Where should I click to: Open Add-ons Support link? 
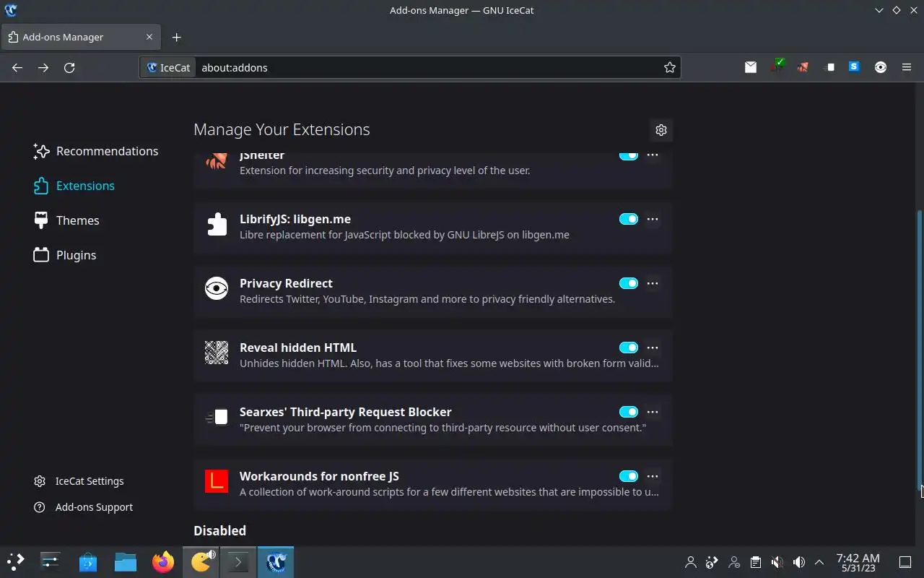pos(83,507)
